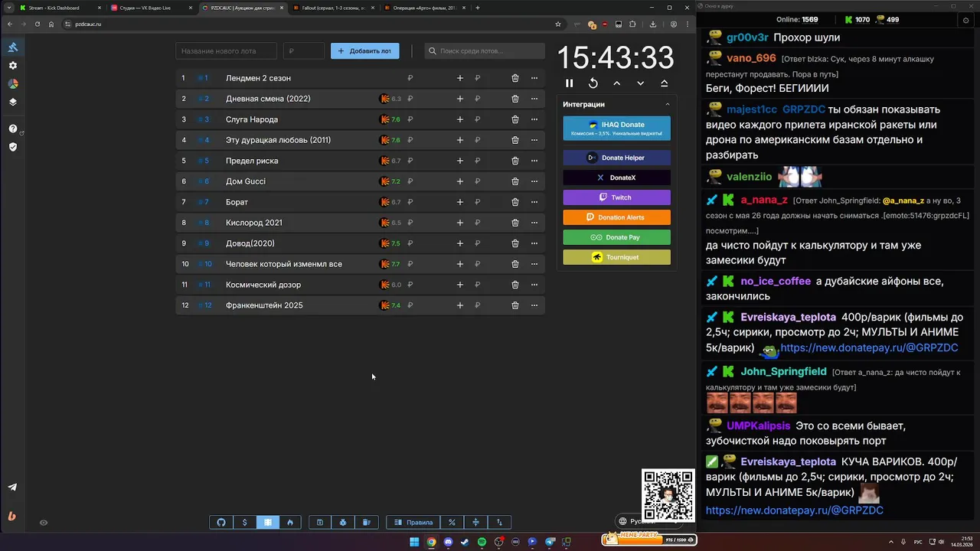Add amount with plus on Довод(2020)

coord(460,243)
